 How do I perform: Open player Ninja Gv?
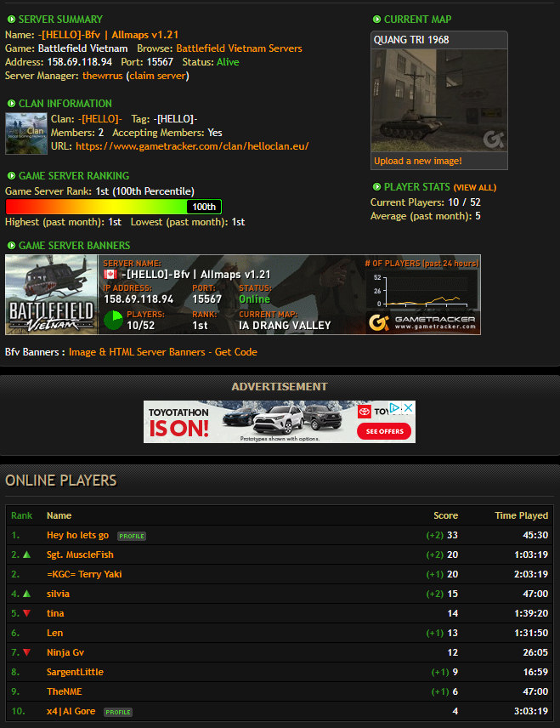click(x=65, y=652)
